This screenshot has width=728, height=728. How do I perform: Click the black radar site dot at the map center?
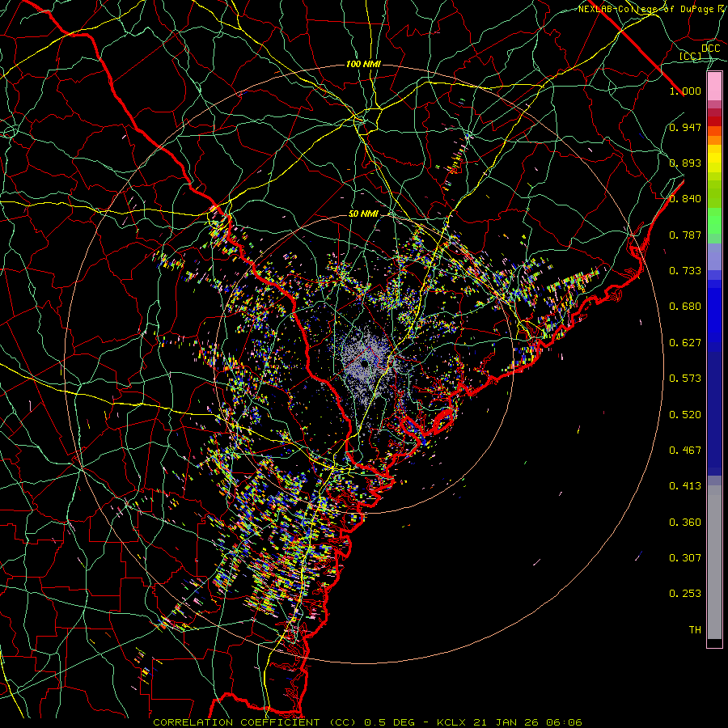click(x=365, y=363)
